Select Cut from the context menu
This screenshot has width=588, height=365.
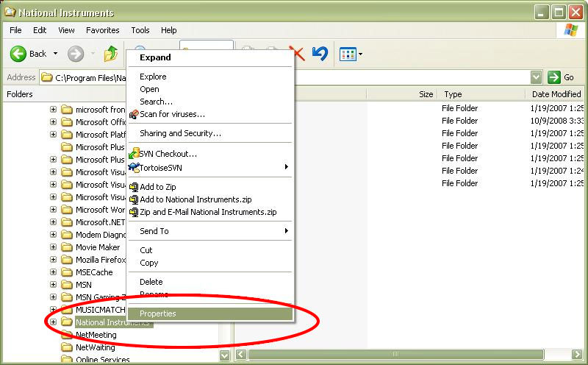point(210,250)
